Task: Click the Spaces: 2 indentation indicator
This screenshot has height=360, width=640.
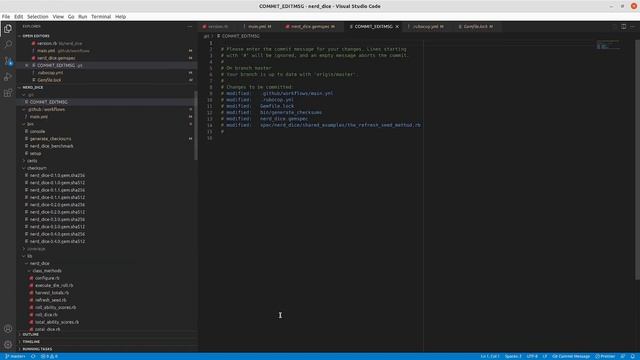Action: (x=513, y=356)
